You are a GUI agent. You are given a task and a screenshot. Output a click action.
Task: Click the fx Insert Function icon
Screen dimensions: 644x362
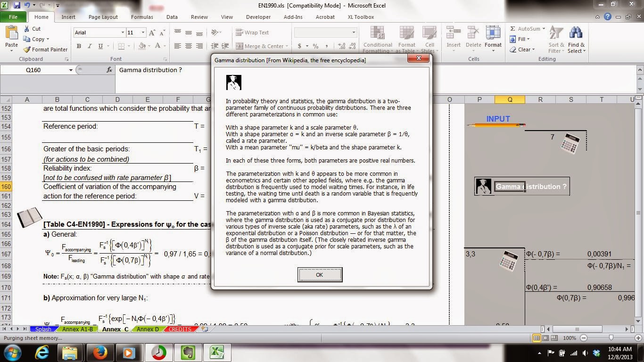click(109, 70)
